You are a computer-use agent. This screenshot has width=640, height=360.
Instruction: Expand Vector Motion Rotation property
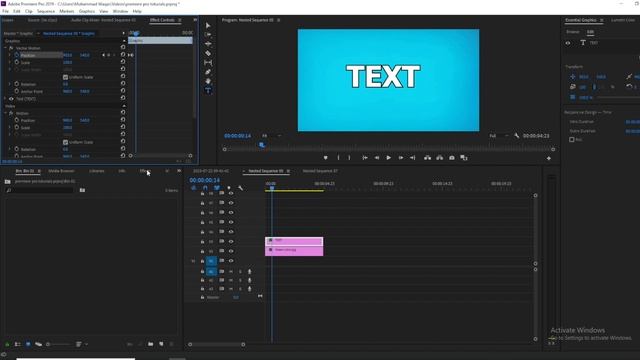pos(10,84)
